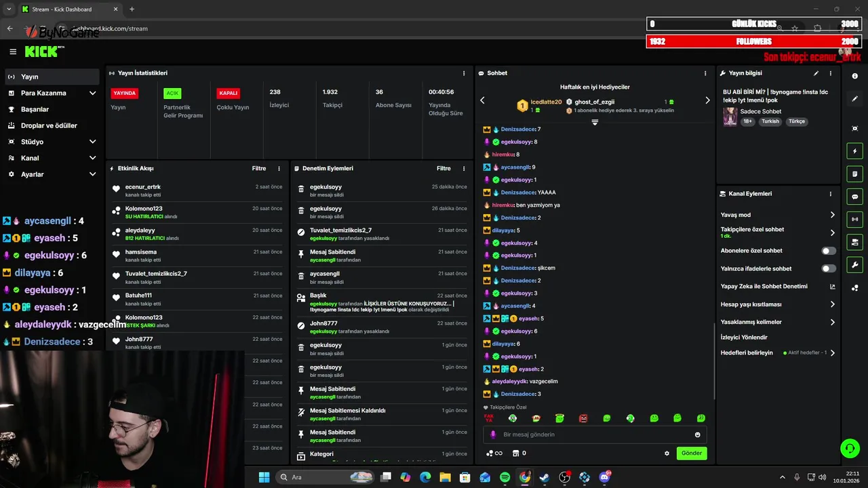Open Hesap yaşı kısıtlaması options
This screenshot has height=488, width=868.
tap(778, 304)
